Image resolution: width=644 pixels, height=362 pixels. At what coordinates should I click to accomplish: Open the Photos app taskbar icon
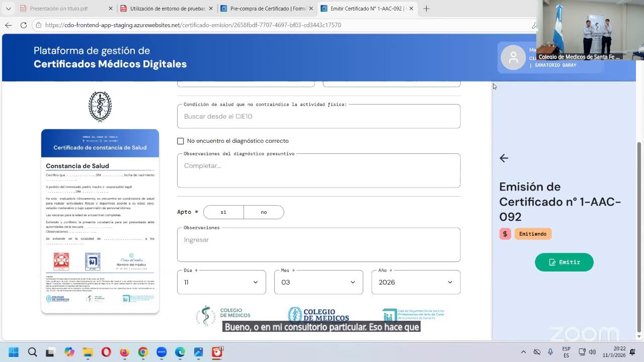(198, 352)
